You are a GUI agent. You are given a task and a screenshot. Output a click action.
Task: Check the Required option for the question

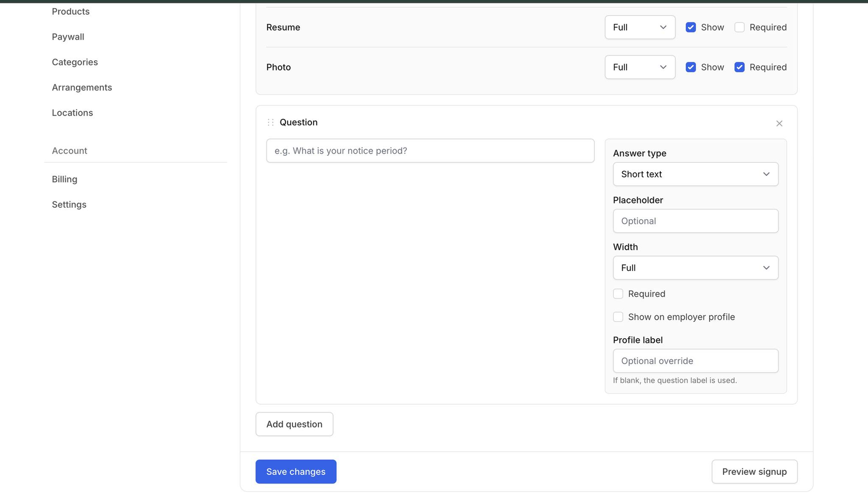coord(618,294)
